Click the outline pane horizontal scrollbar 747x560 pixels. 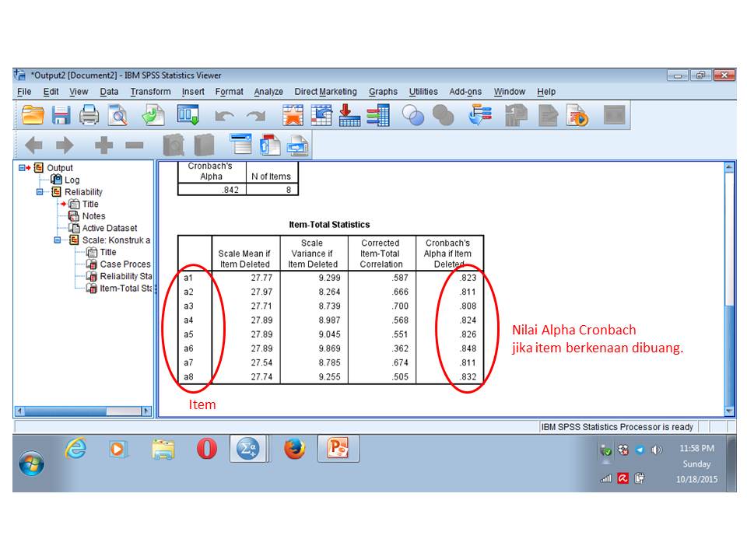click(x=83, y=411)
